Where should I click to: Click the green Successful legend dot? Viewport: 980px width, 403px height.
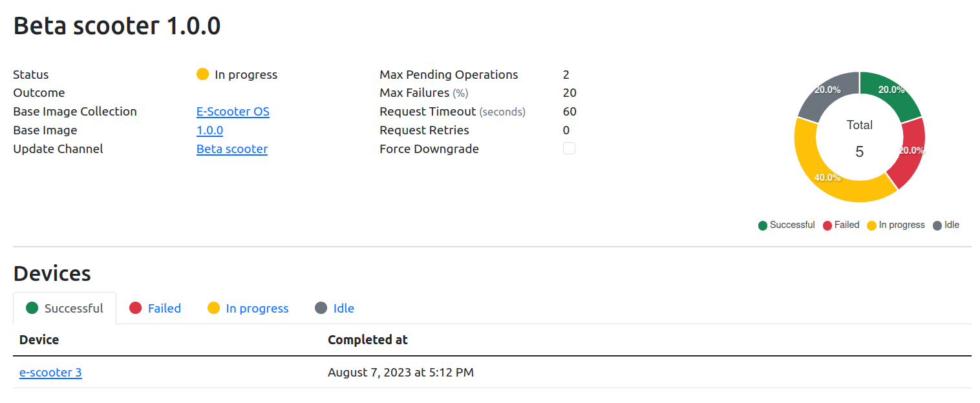coord(763,225)
